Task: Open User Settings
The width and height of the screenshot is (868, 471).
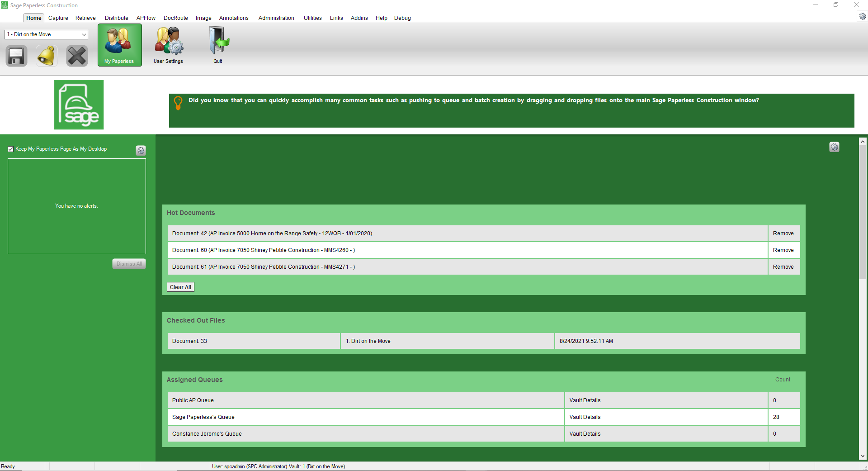Action: 168,45
